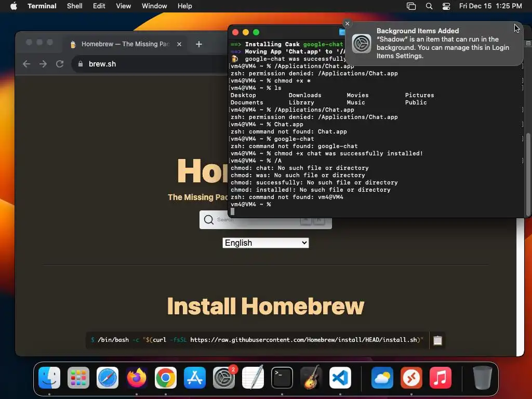Open the Trash in the dock

(483, 378)
